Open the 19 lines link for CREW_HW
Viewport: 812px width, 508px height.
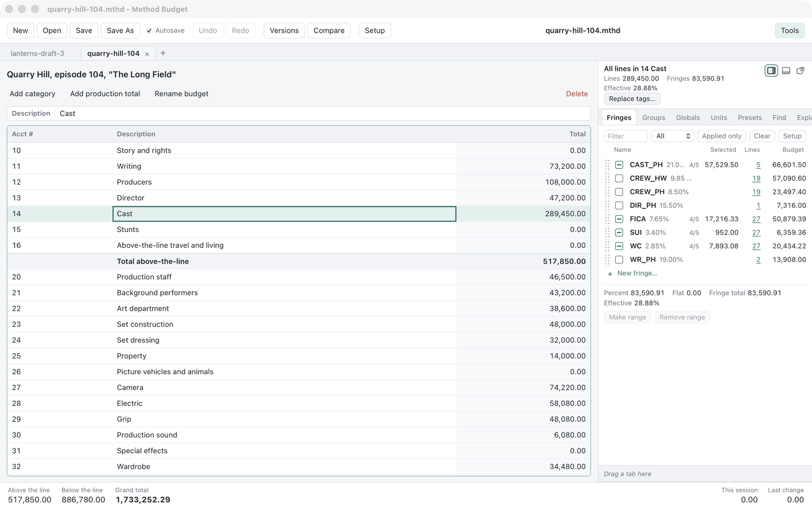coord(756,178)
